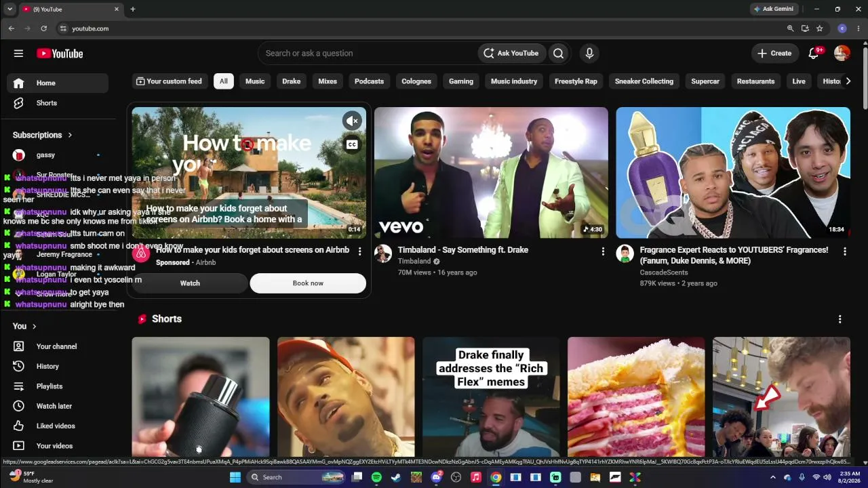Open Your channel in the sidebar
Viewport: 868px width, 488px height.
[x=58, y=346]
